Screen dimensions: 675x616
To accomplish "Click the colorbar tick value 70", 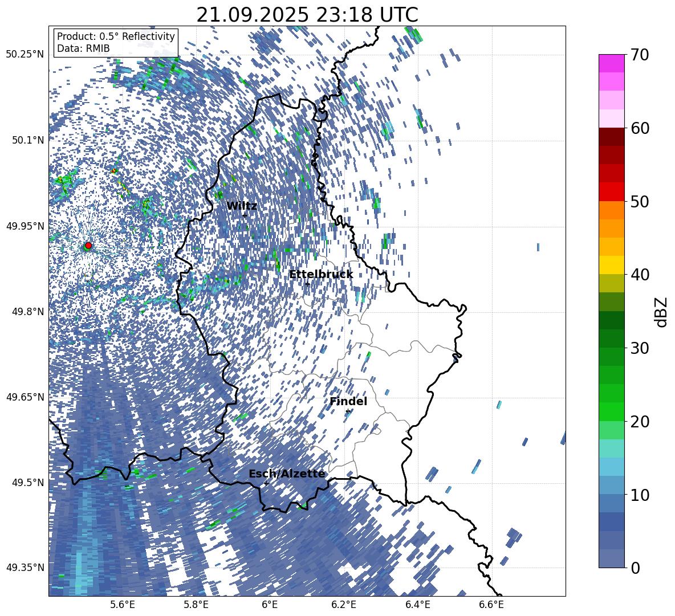I will [x=640, y=55].
